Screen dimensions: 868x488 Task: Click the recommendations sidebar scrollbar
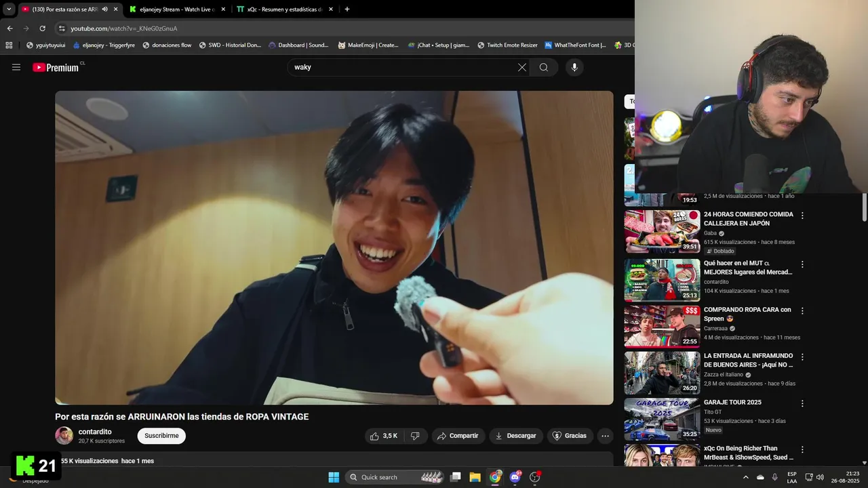[x=865, y=207]
